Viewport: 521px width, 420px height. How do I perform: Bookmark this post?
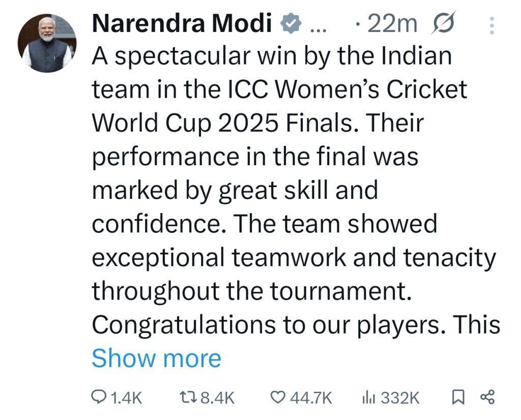click(458, 398)
